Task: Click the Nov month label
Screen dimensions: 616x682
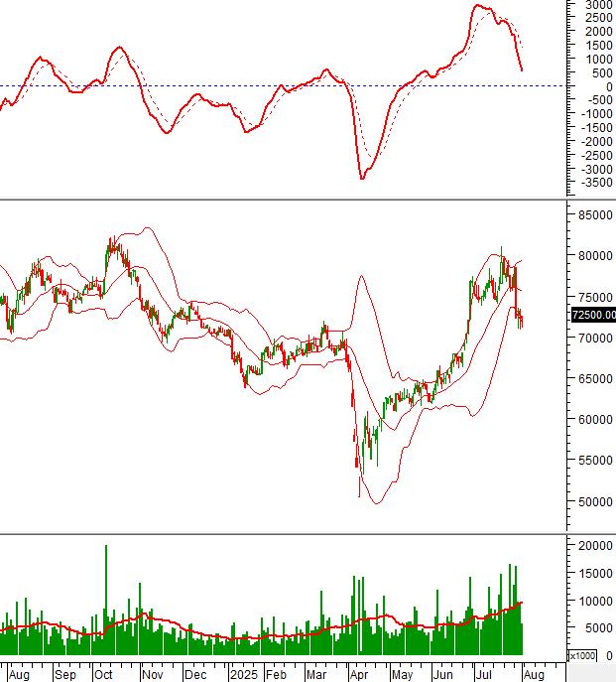Action: click(x=152, y=675)
